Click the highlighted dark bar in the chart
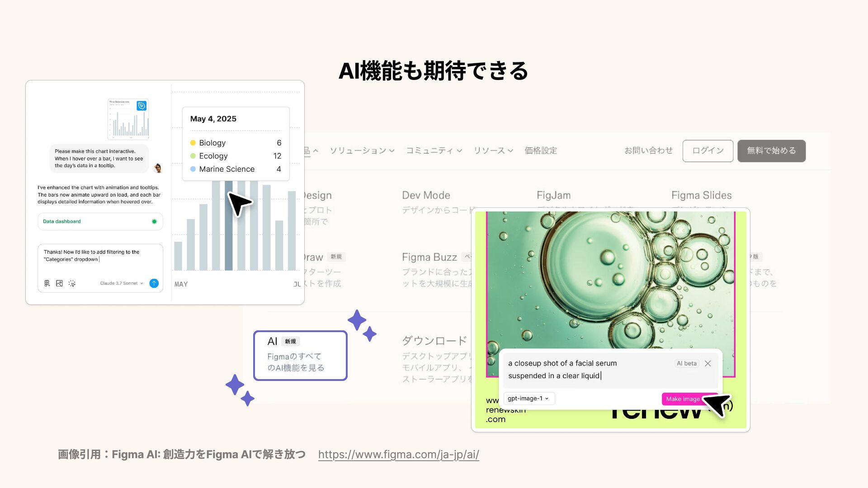 click(229, 225)
